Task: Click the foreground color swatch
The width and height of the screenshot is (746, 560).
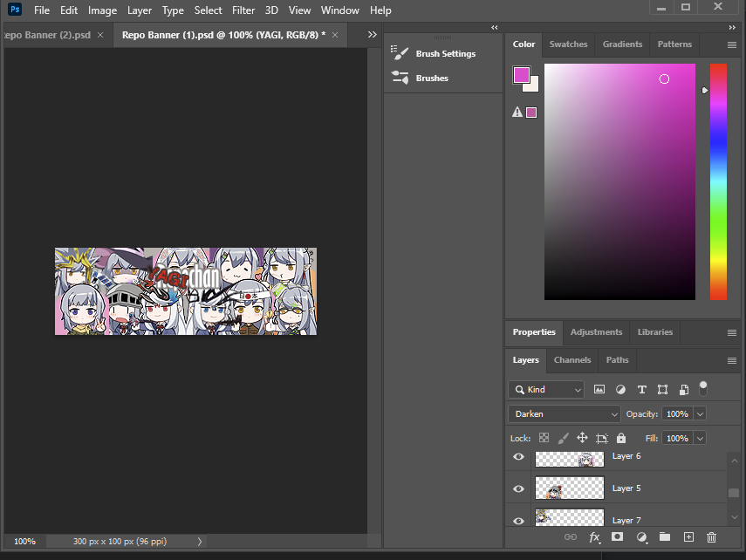Action: tap(522, 75)
